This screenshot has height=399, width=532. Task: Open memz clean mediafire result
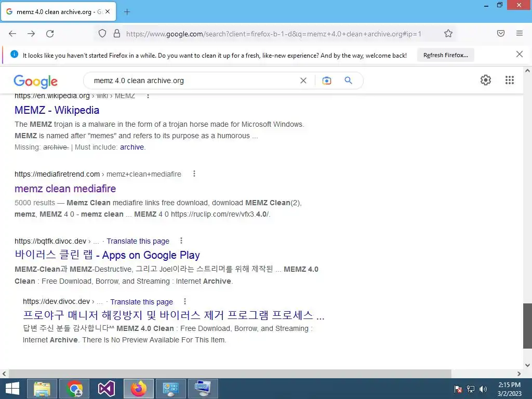pos(65,188)
